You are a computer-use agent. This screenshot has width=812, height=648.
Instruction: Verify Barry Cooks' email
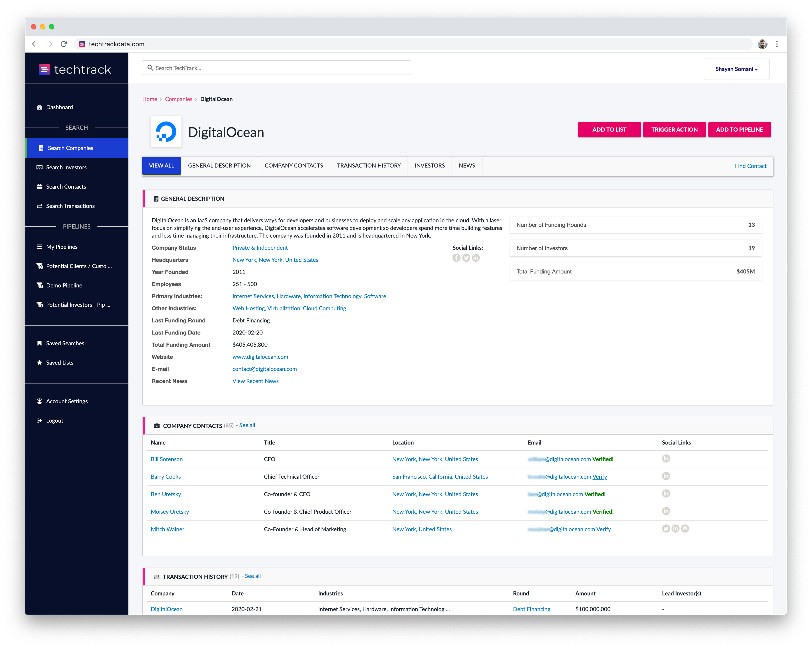point(600,477)
